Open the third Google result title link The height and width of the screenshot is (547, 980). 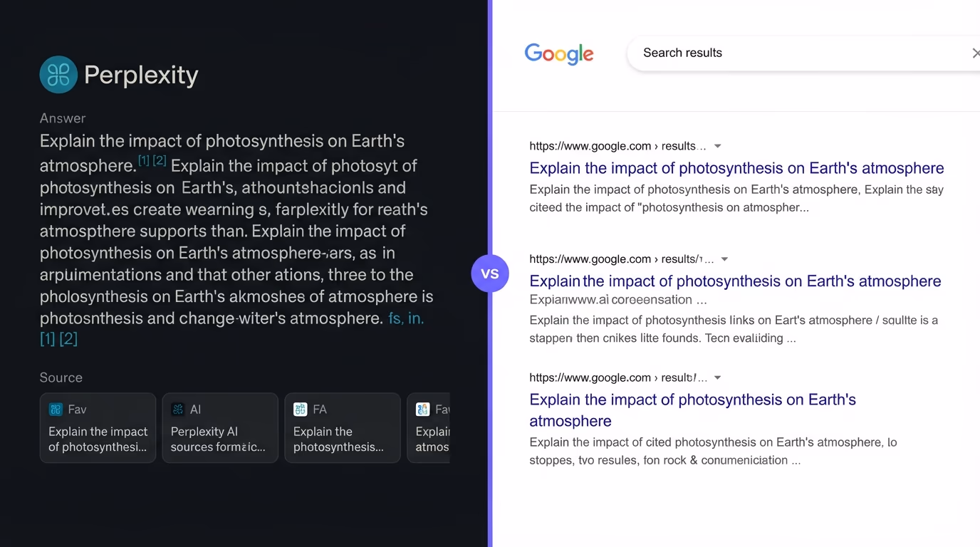pyautogui.click(x=692, y=410)
